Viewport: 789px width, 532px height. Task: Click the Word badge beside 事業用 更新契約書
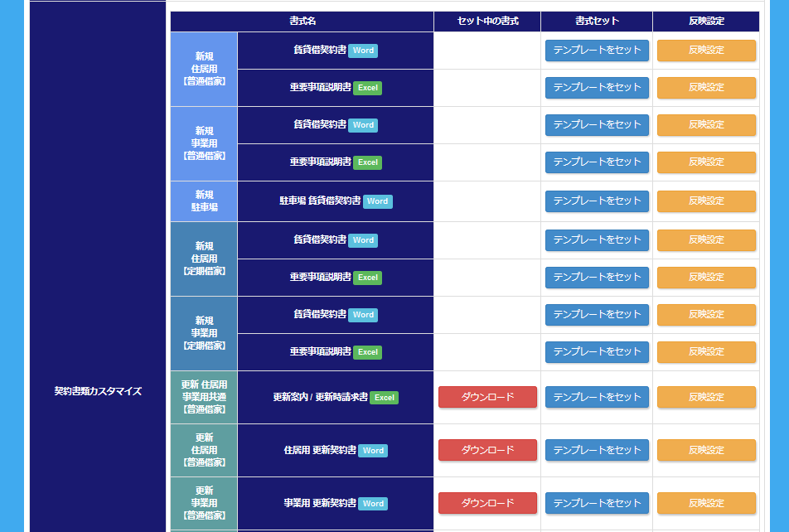pos(373,504)
